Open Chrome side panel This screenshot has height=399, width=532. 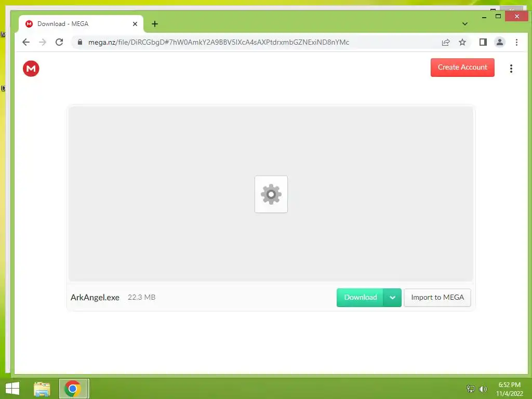pyautogui.click(x=483, y=42)
